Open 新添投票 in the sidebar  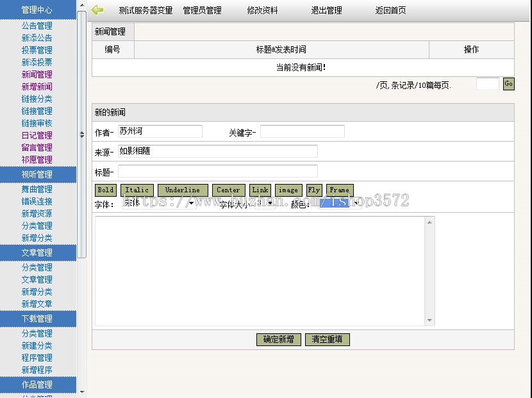(37, 62)
